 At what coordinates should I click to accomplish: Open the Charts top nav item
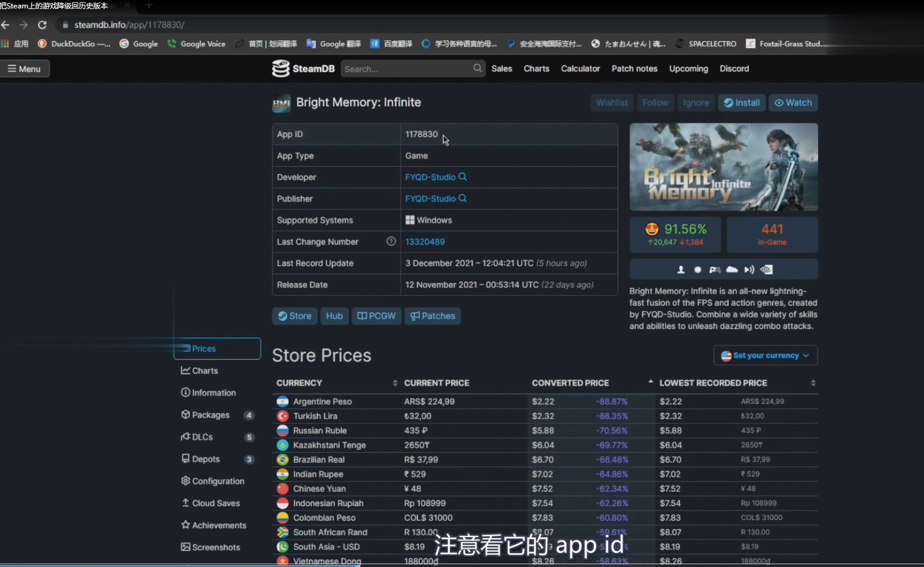pyautogui.click(x=537, y=69)
